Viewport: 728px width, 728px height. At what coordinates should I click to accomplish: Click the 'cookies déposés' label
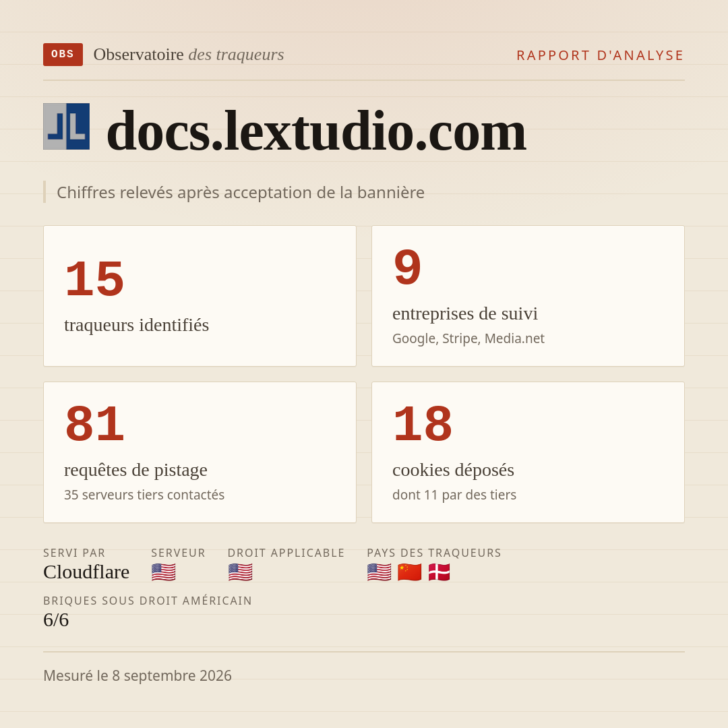[453, 470]
